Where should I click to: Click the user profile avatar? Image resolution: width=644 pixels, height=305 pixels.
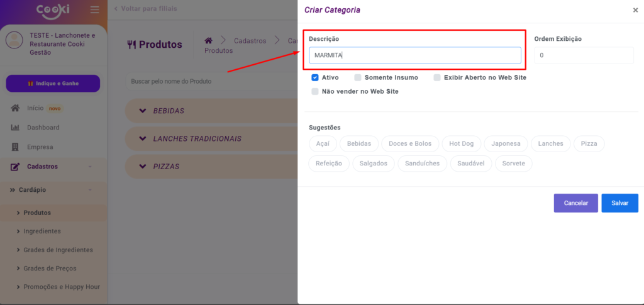(x=14, y=40)
